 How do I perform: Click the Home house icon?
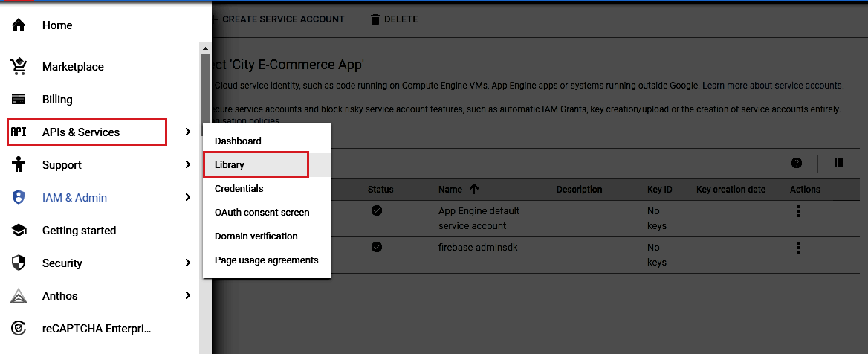(x=19, y=25)
